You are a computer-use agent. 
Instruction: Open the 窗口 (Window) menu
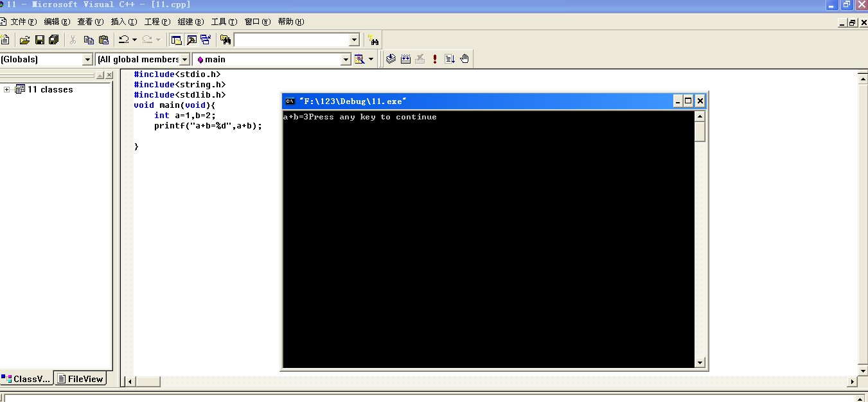point(258,22)
